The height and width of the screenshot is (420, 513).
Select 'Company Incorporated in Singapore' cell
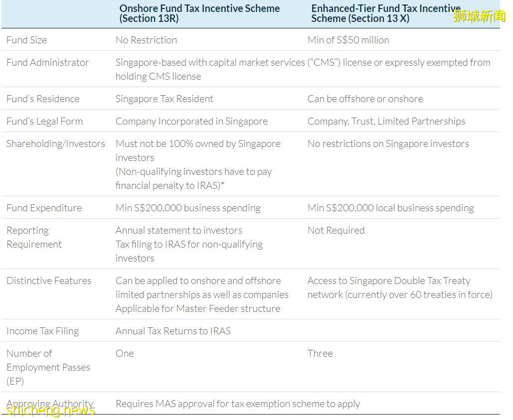191,121
